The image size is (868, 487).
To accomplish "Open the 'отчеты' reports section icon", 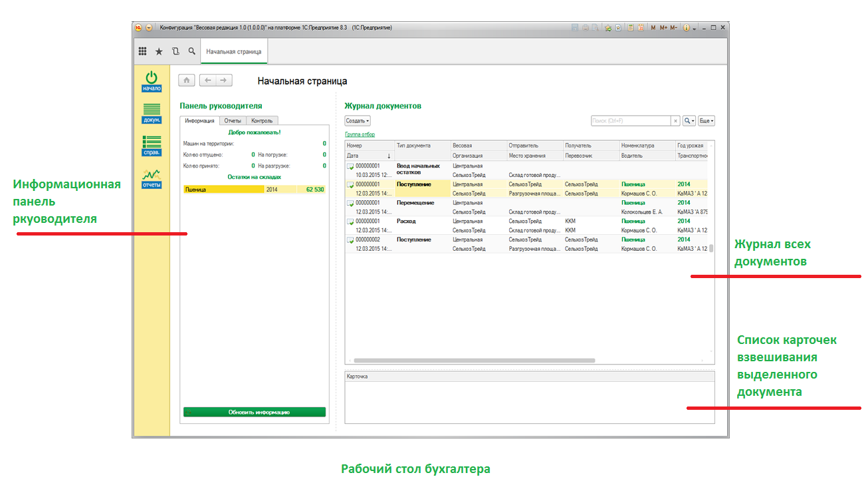I will pos(152,178).
